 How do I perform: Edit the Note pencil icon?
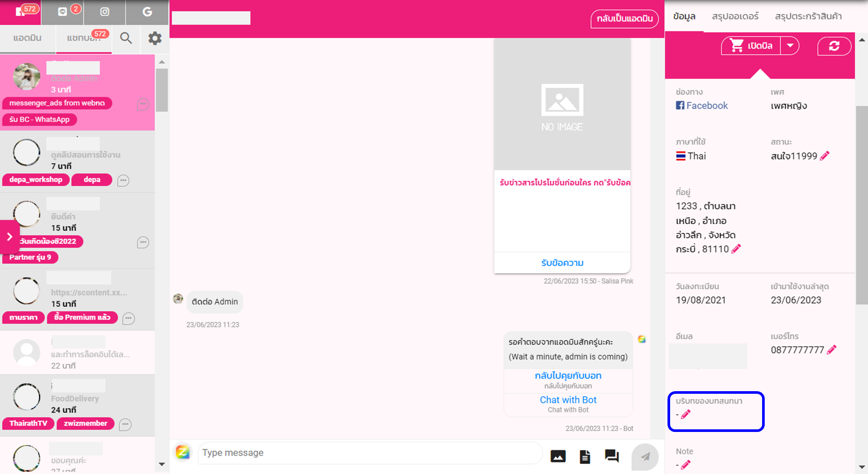686,465
